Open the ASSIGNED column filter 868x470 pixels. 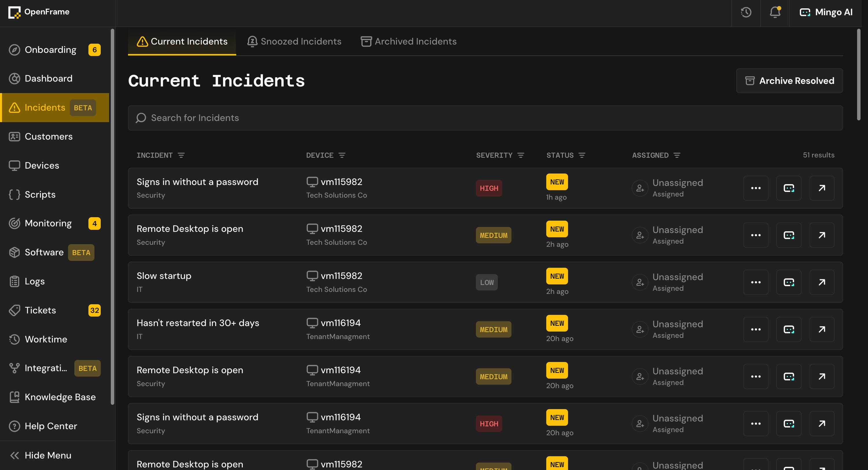(x=677, y=156)
